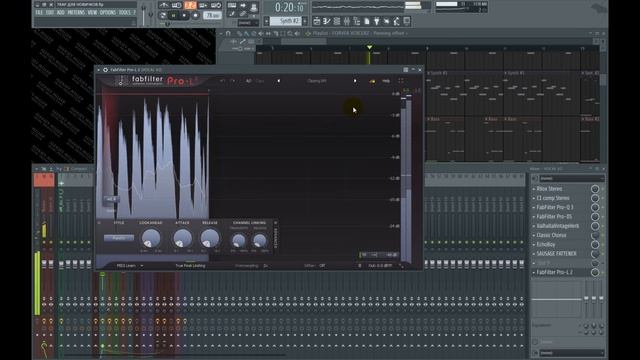Open the SAUSAGE FATTENER slot menu arrow
This screenshot has height=360, width=640.
[x=534, y=254]
